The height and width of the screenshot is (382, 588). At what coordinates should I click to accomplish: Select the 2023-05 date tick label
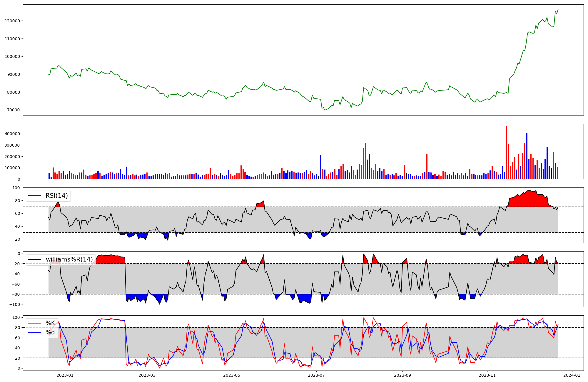(232, 375)
